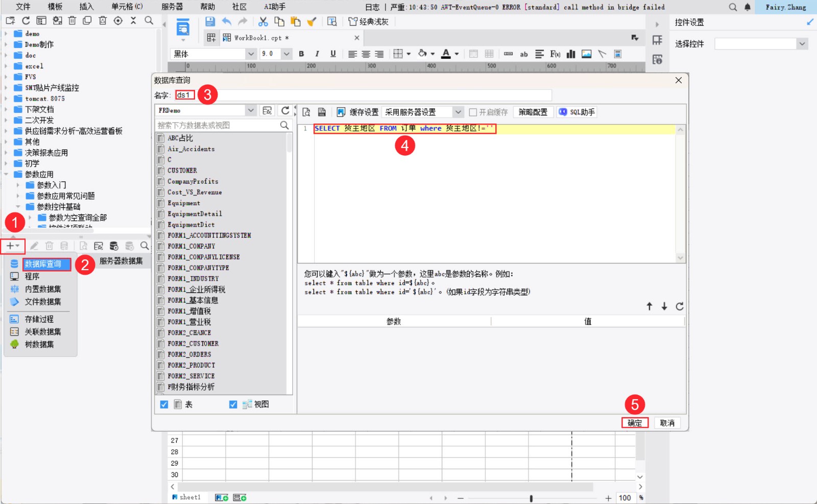Open the 采用服务器设置 cache dropdown
This screenshot has width=817, height=504.
[458, 112]
